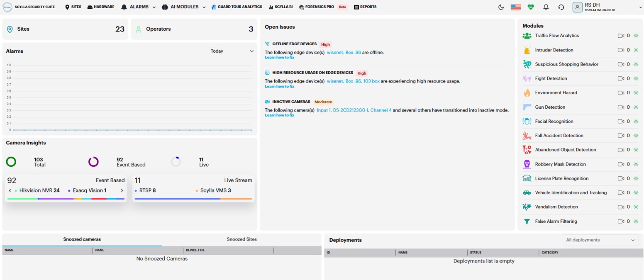Click the US flag language icon
644x280 pixels.
point(516,7)
